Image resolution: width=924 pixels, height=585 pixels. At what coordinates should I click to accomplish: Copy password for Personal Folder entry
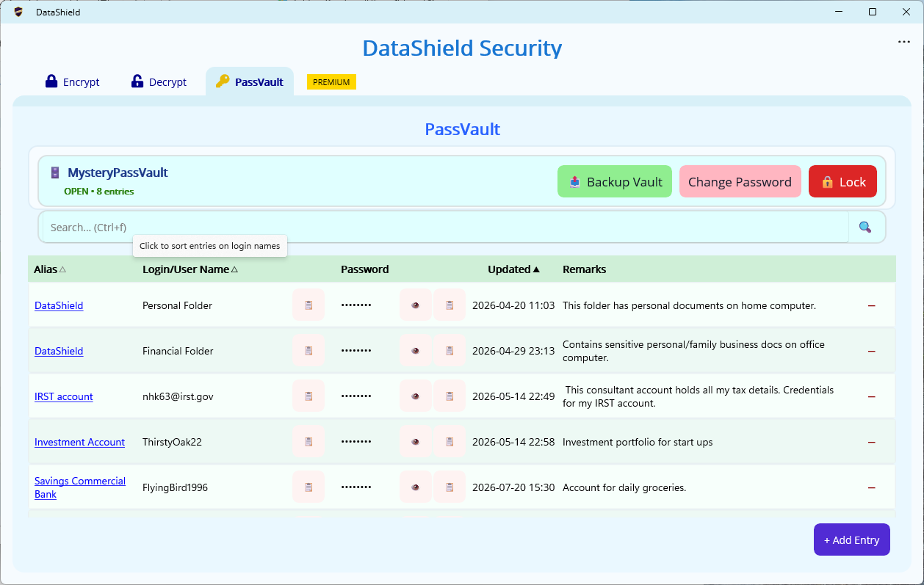[450, 305]
